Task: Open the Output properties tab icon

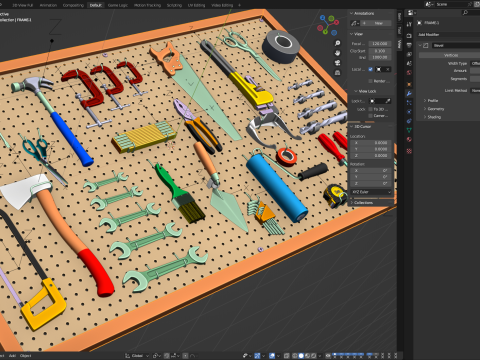Action: coord(409,45)
